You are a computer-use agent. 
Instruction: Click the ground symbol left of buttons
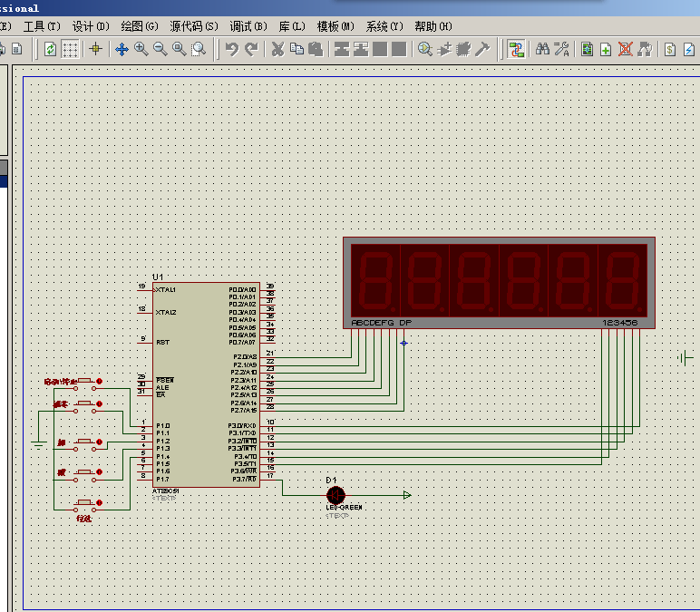(x=39, y=444)
